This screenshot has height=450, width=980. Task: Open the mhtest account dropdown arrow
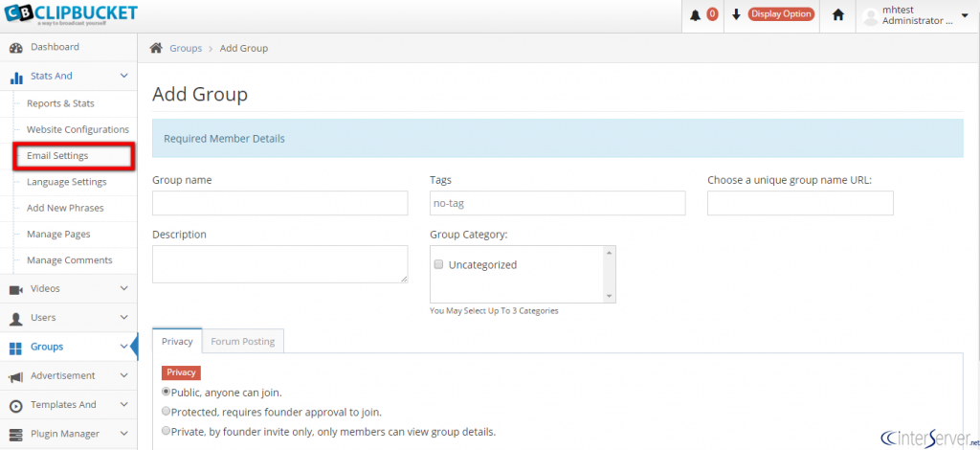coord(965,15)
